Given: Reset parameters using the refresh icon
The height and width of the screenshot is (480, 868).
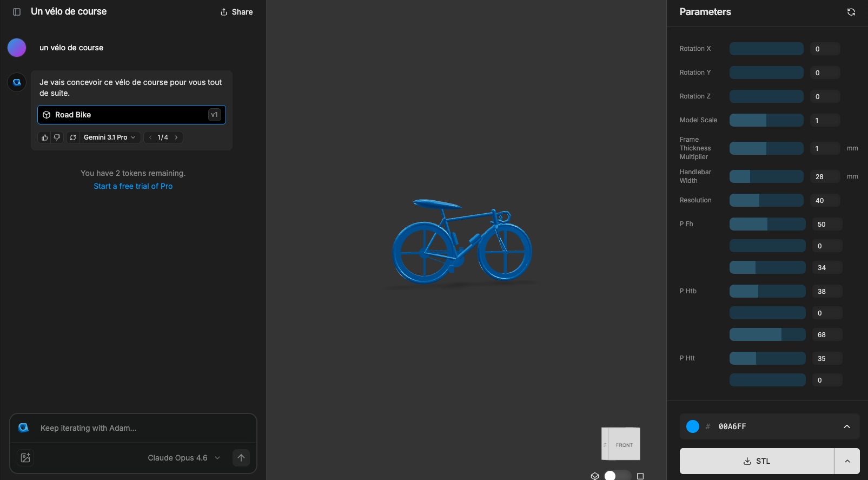Looking at the screenshot, I should 851,12.
